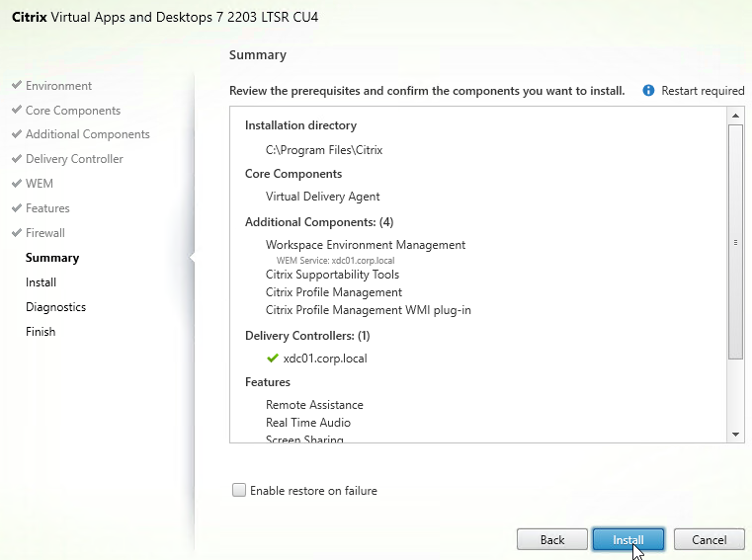Screen dimensions: 752x560
Task: Click the blue Restart required info icon
Action: (648, 90)
